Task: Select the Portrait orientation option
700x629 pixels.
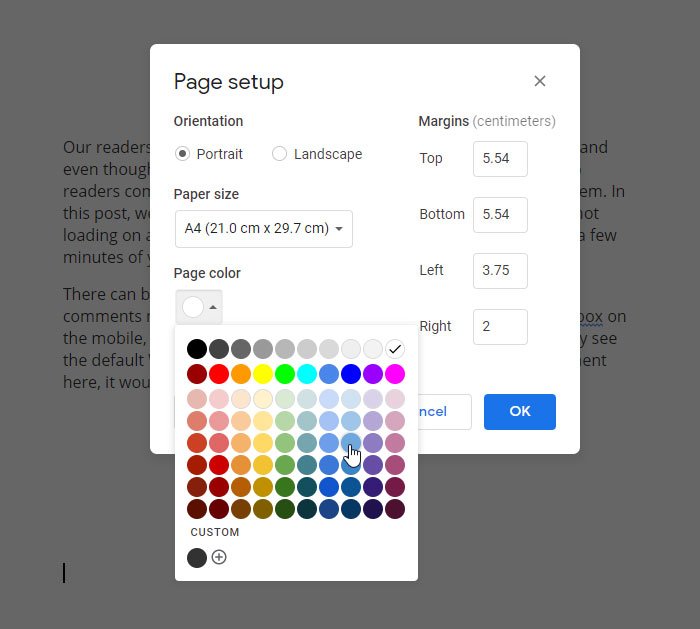Action: coord(182,154)
